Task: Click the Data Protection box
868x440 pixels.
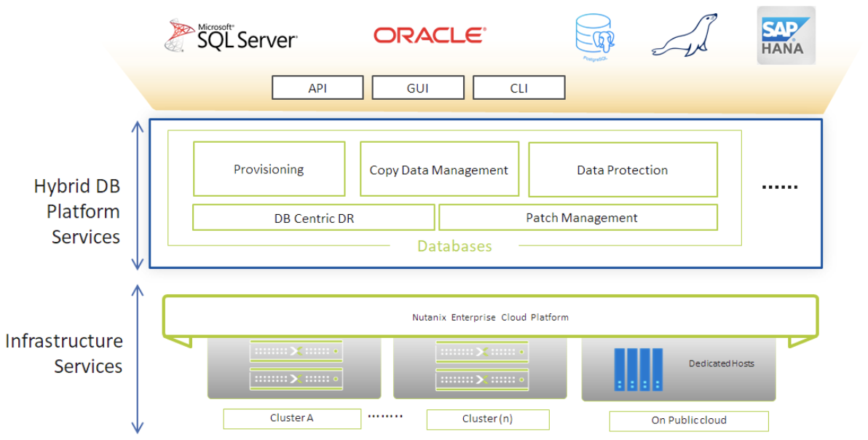Action: click(623, 169)
